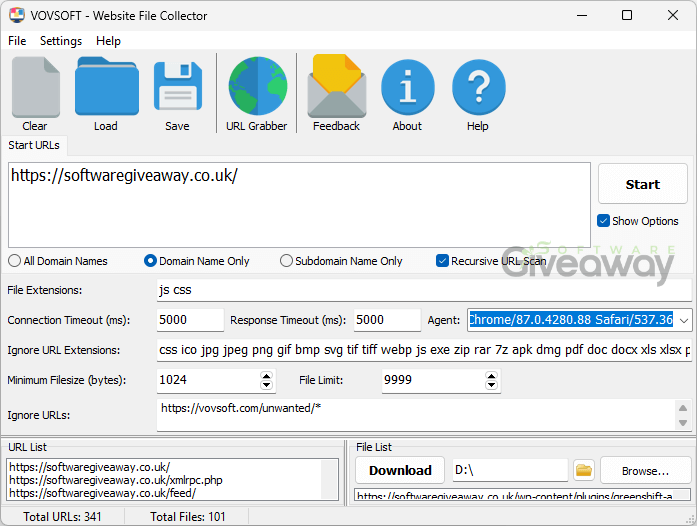
Task: Open the File menu
Action: pyautogui.click(x=17, y=41)
